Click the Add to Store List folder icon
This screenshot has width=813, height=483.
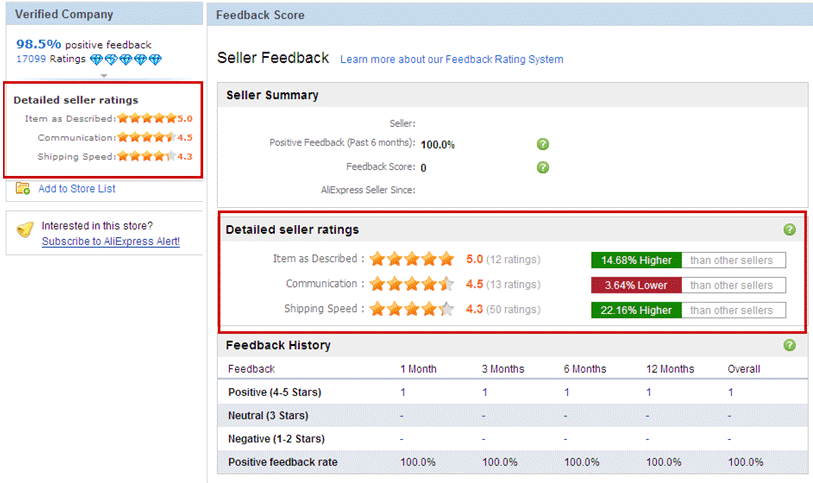pos(22,188)
